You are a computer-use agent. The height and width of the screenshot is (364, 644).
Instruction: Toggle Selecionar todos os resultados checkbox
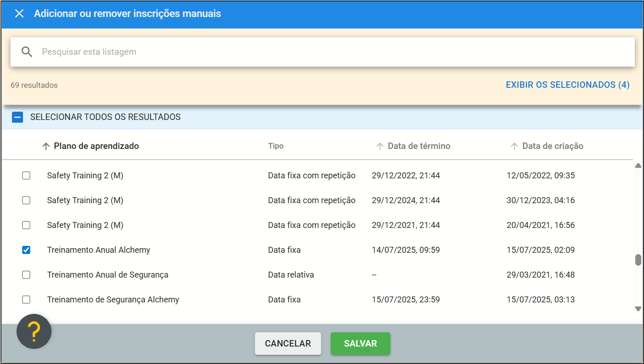point(17,117)
